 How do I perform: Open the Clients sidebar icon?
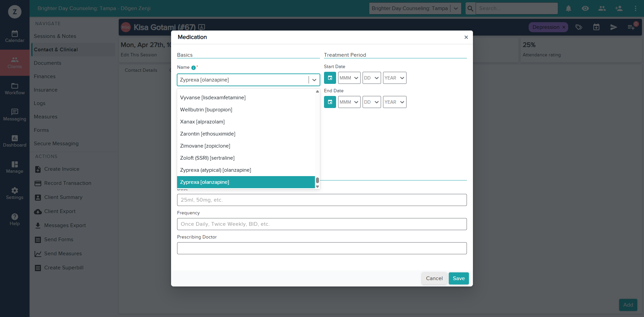click(x=15, y=63)
